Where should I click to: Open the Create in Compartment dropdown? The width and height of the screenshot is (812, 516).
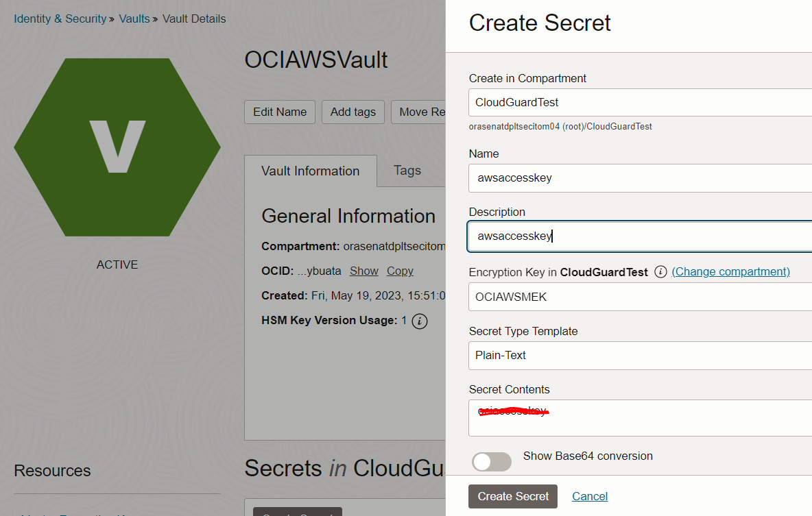point(638,101)
